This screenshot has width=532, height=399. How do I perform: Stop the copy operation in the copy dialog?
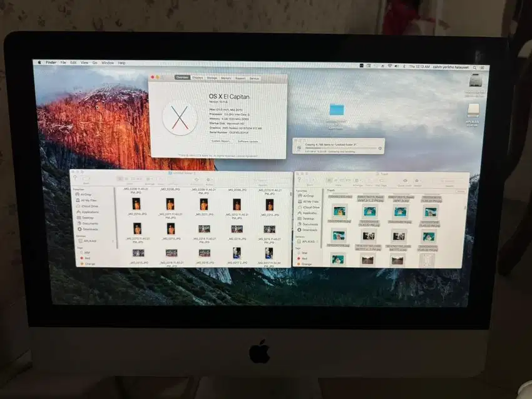click(x=380, y=148)
